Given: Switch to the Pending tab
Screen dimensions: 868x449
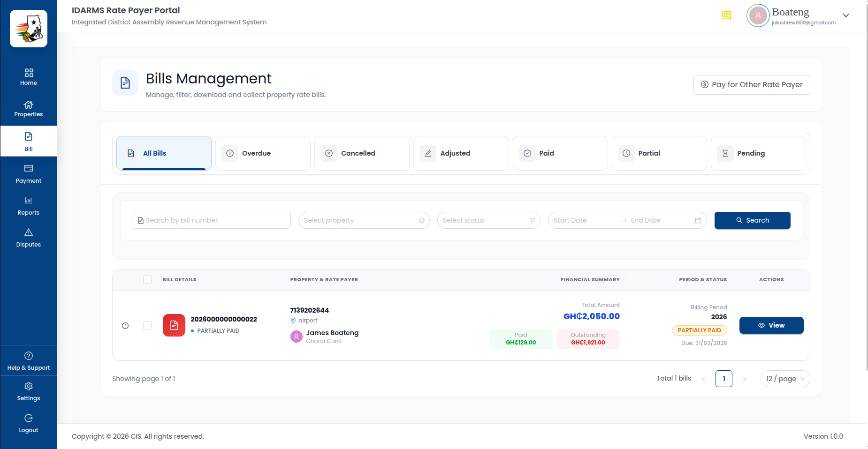Looking at the screenshot, I should click(758, 153).
